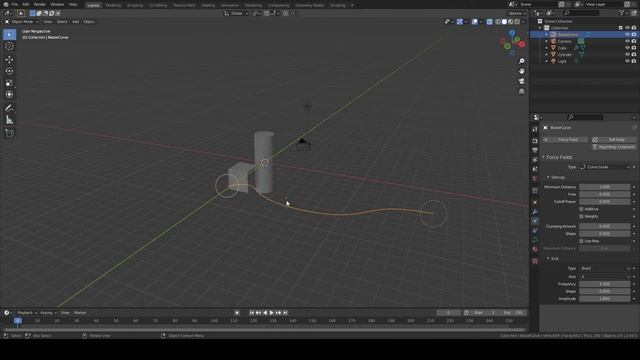Screen dimensions: 640x360
Task: Select the Add Cube tool
Action: 9,133
